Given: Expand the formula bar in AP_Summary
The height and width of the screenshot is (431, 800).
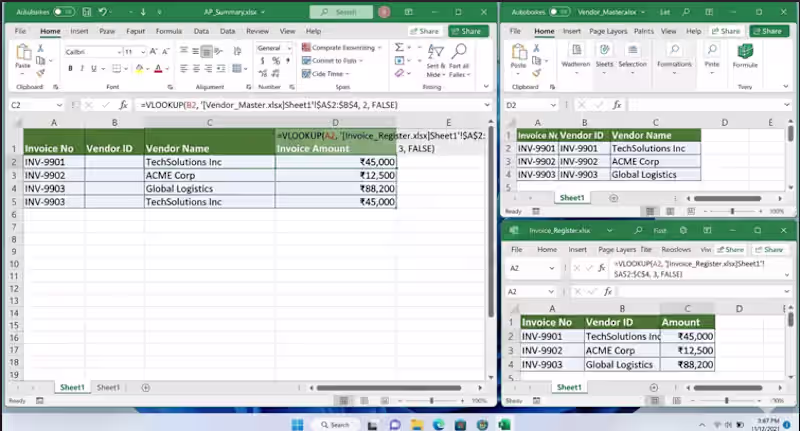Looking at the screenshot, I should pos(487,105).
